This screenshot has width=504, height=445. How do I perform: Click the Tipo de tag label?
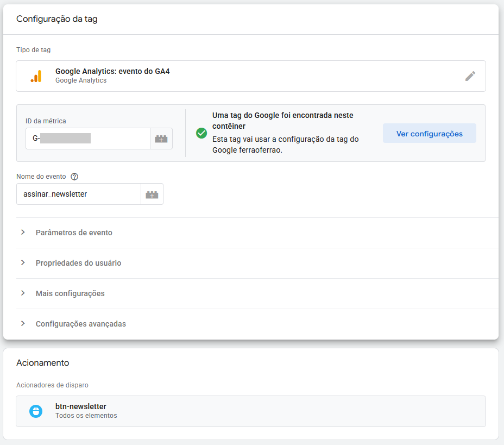click(x=34, y=50)
